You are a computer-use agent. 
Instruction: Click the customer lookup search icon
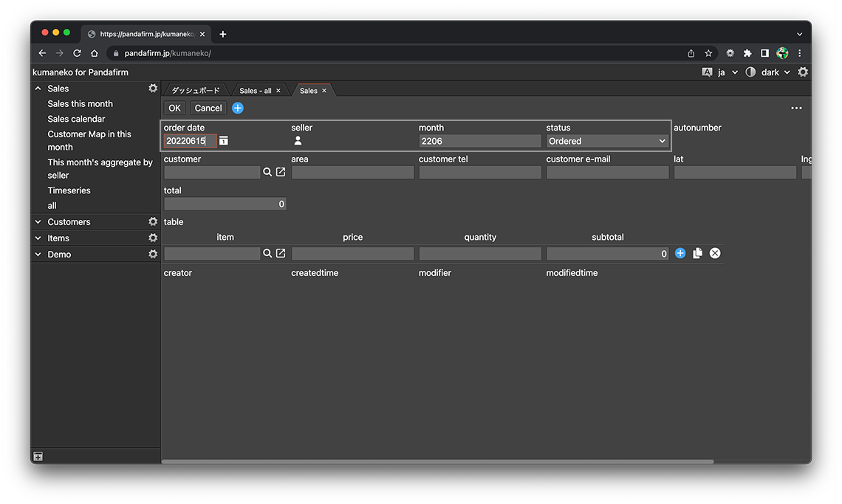tap(267, 172)
